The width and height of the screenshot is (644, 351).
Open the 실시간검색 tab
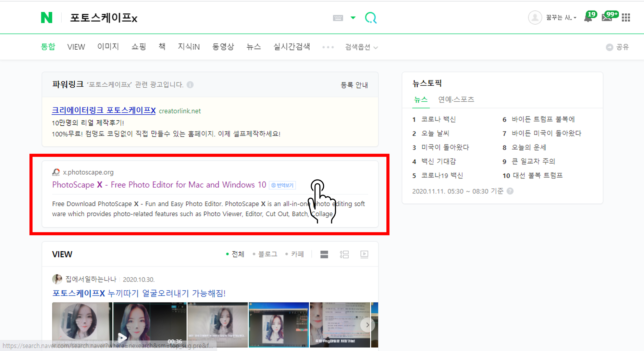(x=292, y=47)
